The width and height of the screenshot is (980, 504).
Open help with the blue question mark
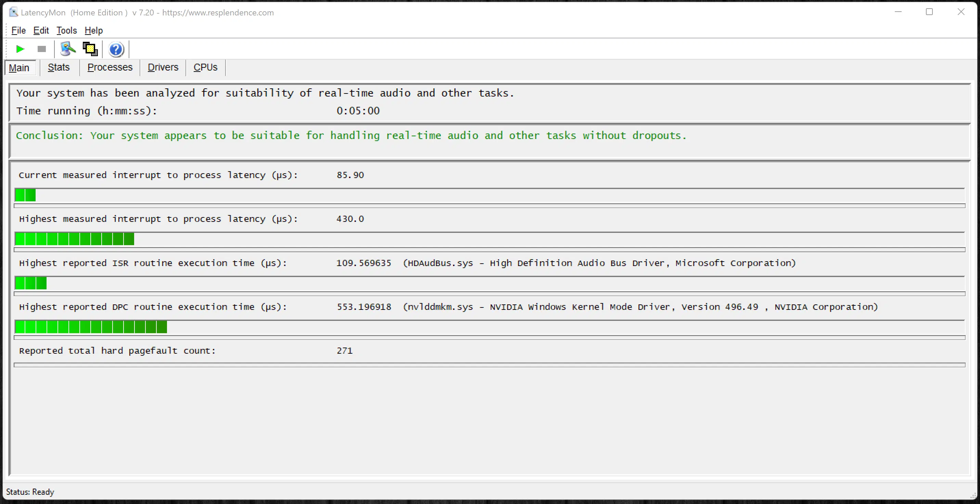(116, 50)
